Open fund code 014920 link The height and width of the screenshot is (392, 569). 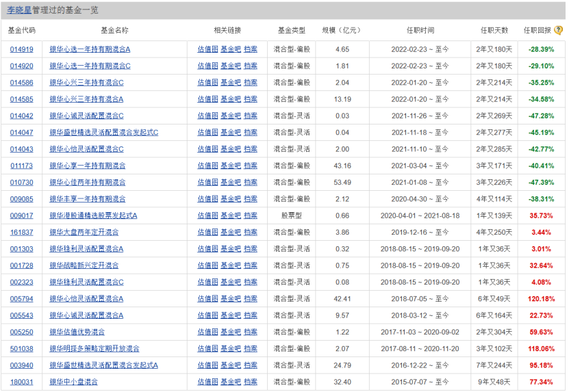[21, 66]
